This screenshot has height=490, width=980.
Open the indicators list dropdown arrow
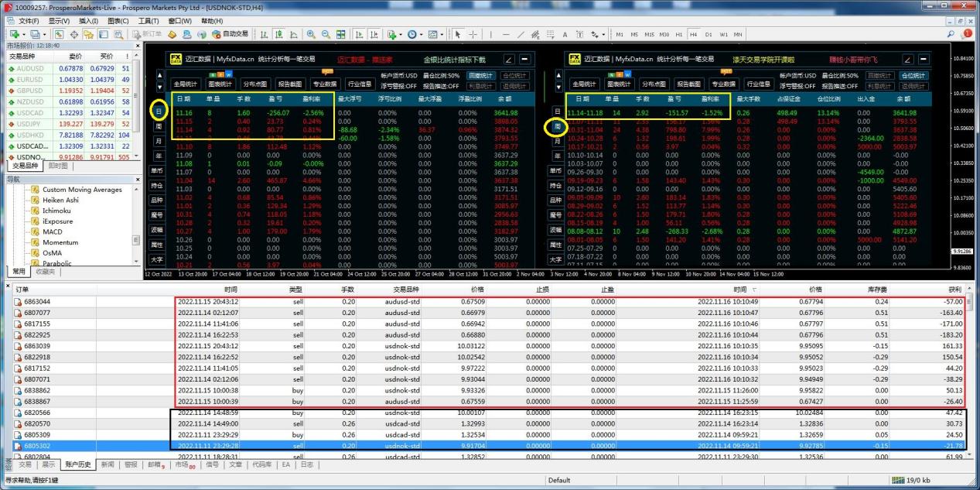[401, 34]
